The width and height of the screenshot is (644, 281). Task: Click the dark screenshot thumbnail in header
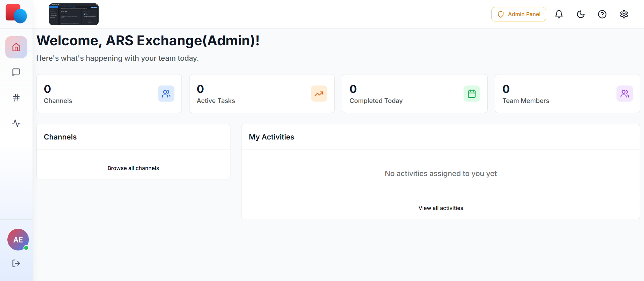[74, 14]
